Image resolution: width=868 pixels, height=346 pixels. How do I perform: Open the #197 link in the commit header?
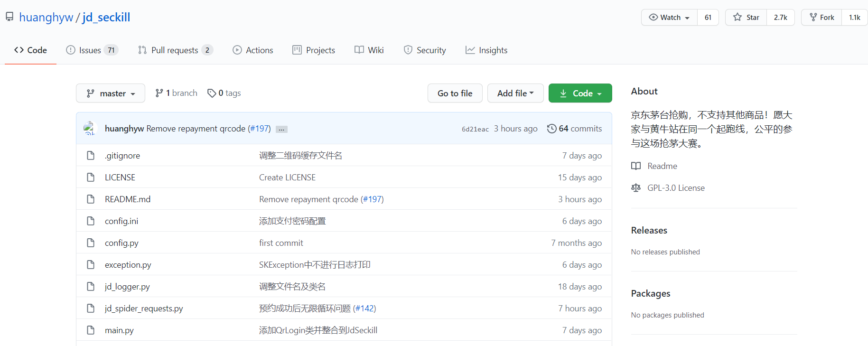(260, 129)
